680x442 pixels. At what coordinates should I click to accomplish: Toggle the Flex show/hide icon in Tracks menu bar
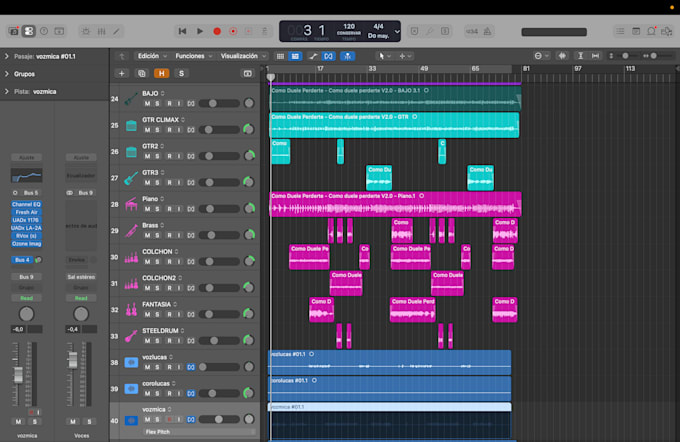(328, 56)
